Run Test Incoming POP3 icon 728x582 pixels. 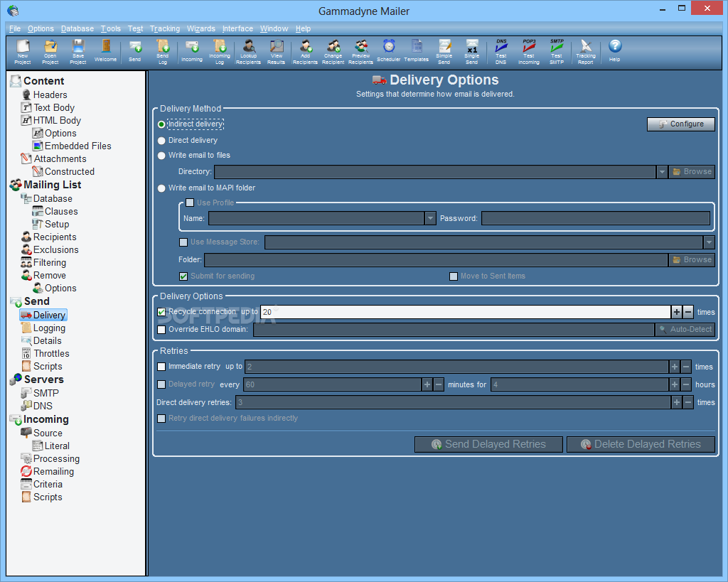pyautogui.click(x=529, y=51)
